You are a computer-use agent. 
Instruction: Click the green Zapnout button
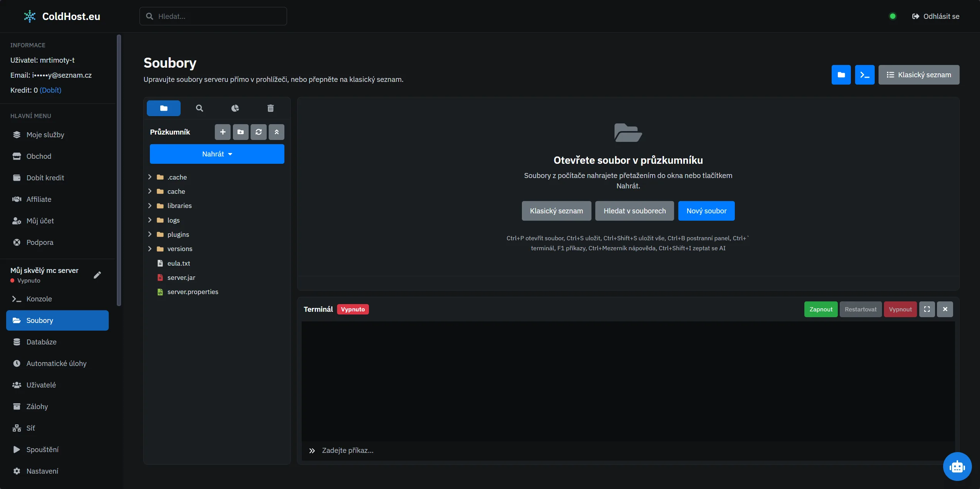coord(821,309)
